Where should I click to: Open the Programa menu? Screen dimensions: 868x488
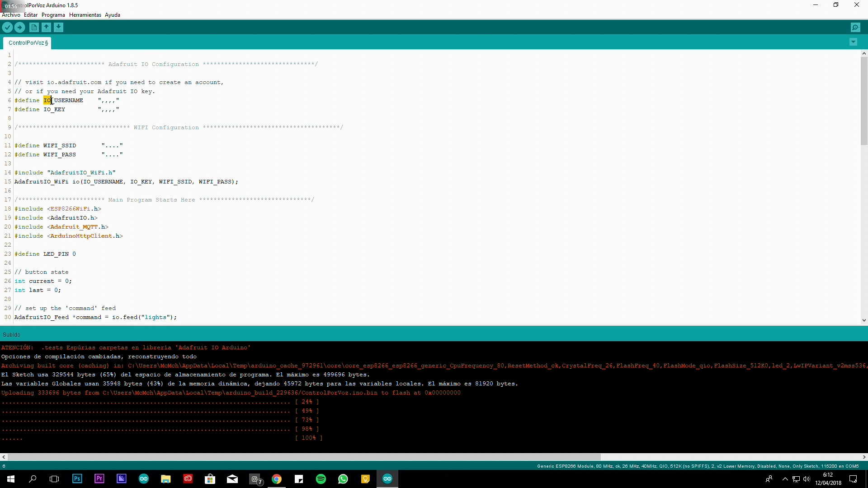pyautogui.click(x=53, y=15)
